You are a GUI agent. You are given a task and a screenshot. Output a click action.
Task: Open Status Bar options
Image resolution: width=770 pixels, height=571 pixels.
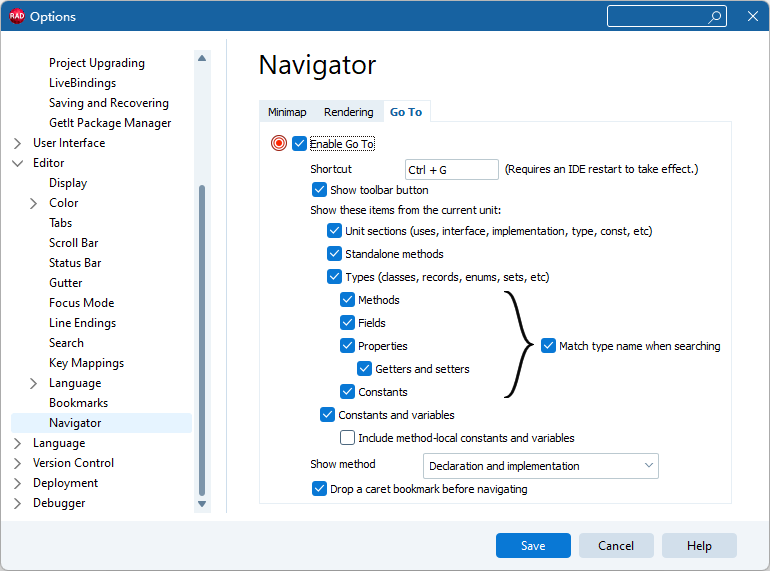pos(75,263)
